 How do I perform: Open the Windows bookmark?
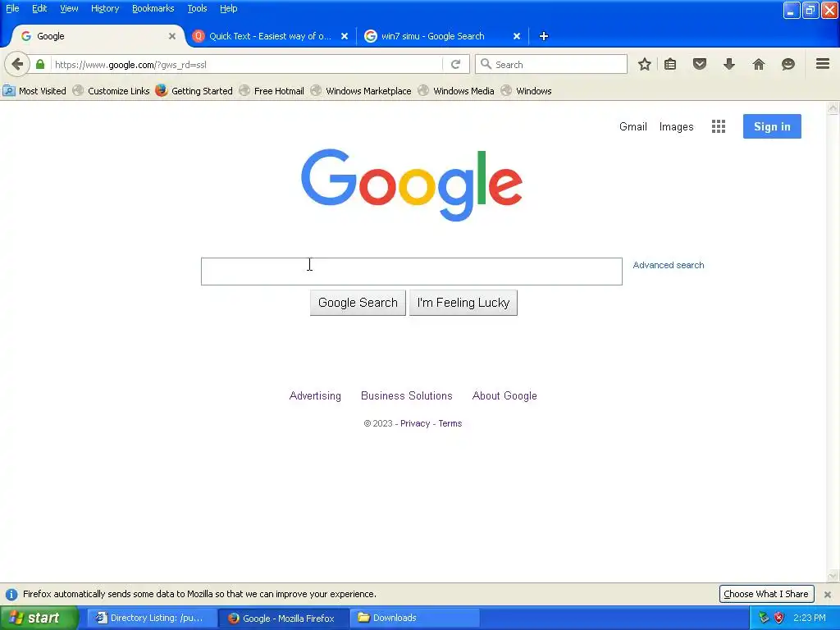click(526, 90)
